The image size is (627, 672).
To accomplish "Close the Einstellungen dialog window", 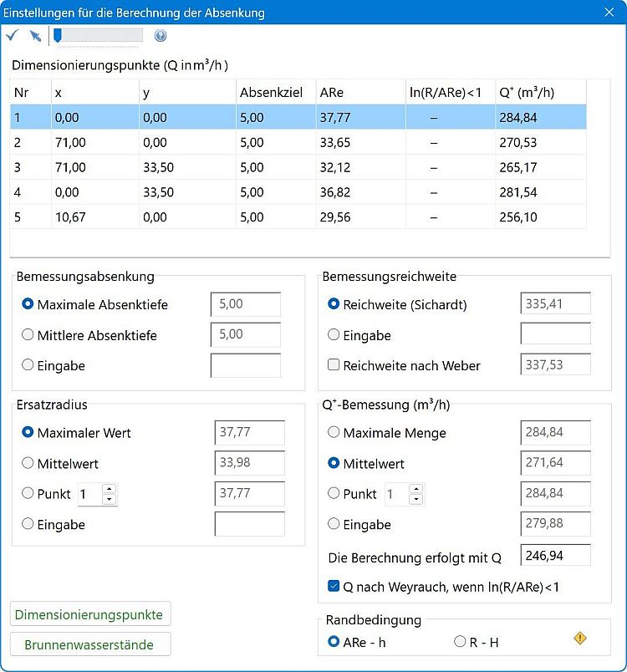I will [609, 12].
